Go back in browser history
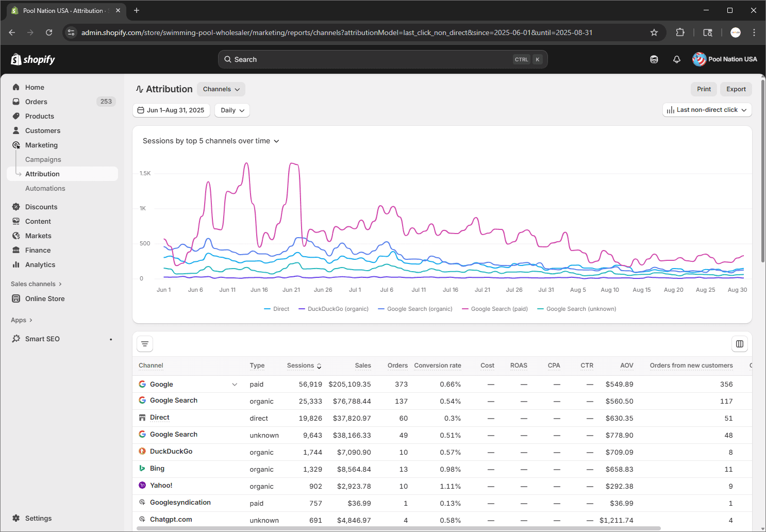 pyautogui.click(x=12, y=32)
